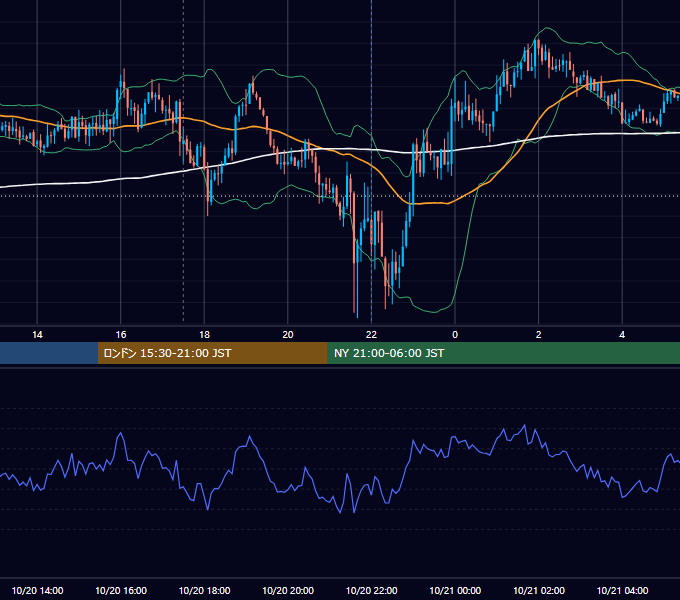
Task: Click the blue session band before ロンドン
Action: [49, 353]
